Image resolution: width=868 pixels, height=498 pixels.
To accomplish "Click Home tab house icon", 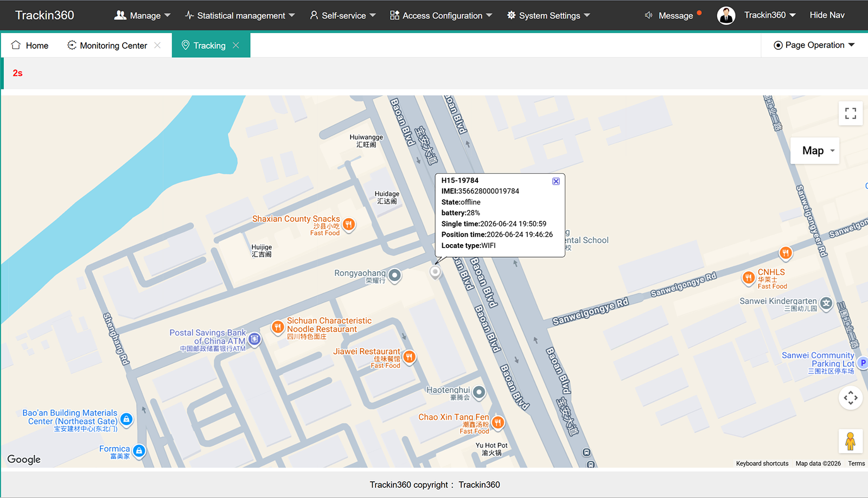I will (16, 45).
